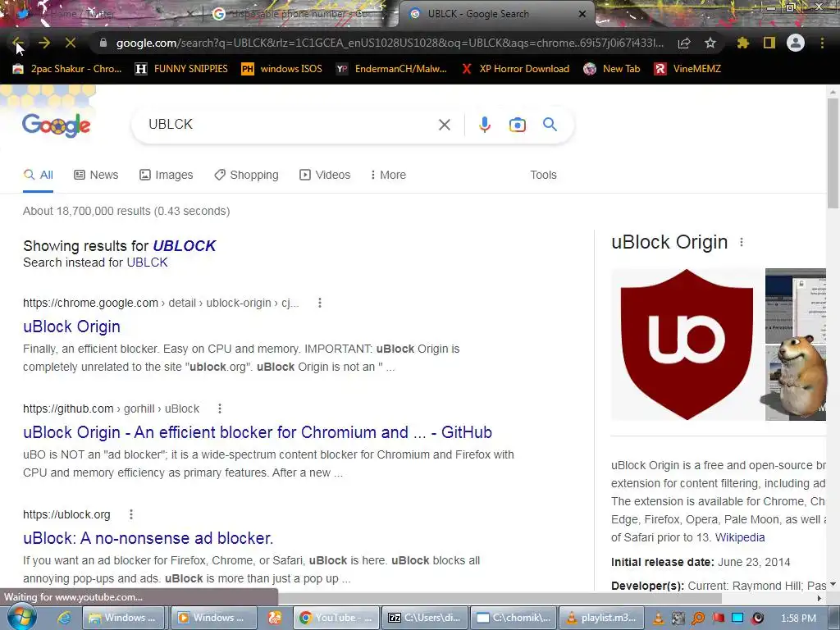View site info via padlock icon
The image size is (840, 630).
tap(103, 43)
